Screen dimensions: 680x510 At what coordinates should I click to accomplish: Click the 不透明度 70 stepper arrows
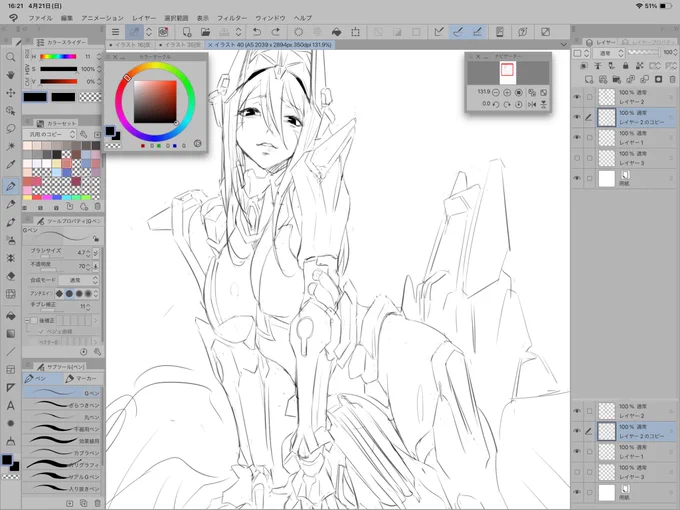(x=88, y=266)
